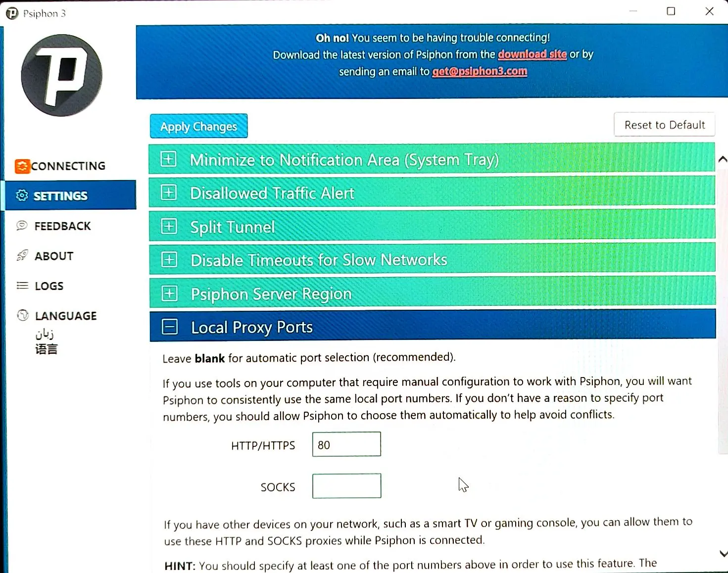The image size is (728, 573).
Task: Click the Logs list icon
Action: point(22,286)
